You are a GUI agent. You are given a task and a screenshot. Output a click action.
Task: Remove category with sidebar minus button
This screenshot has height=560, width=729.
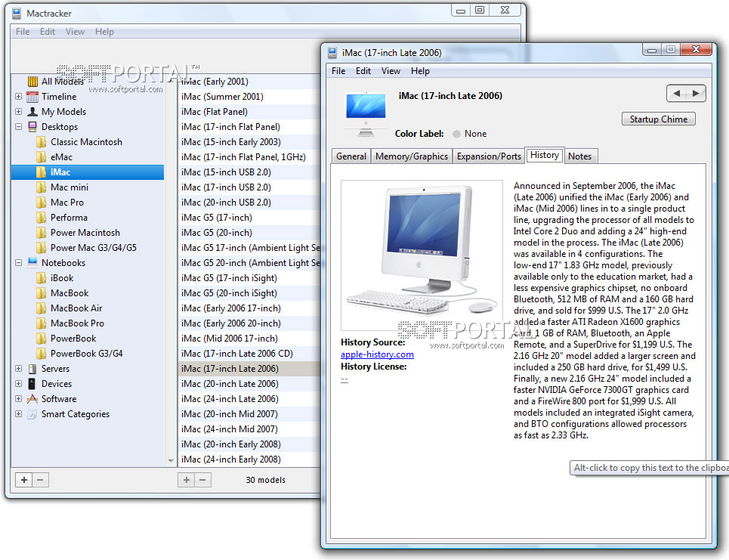pos(41,480)
